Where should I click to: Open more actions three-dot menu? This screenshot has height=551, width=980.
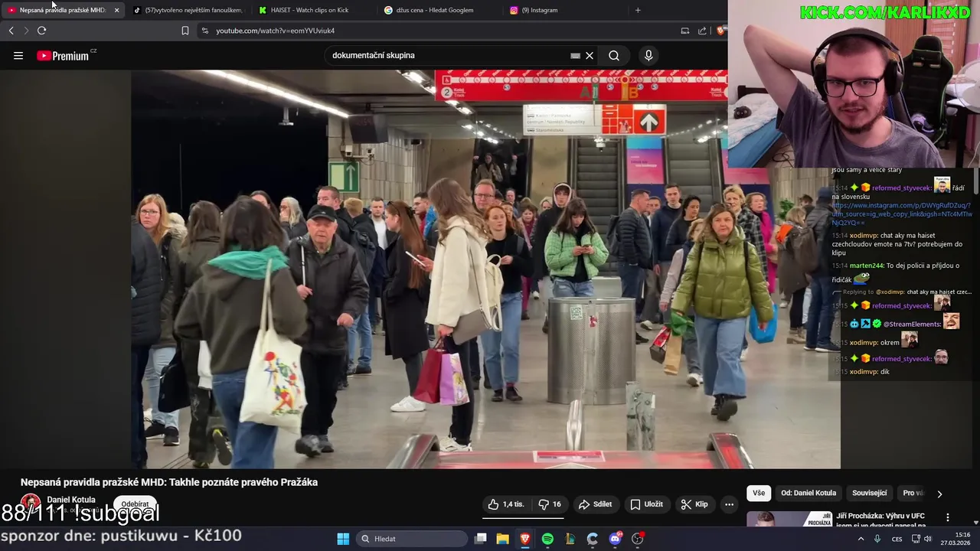pyautogui.click(x=729, y=504)
